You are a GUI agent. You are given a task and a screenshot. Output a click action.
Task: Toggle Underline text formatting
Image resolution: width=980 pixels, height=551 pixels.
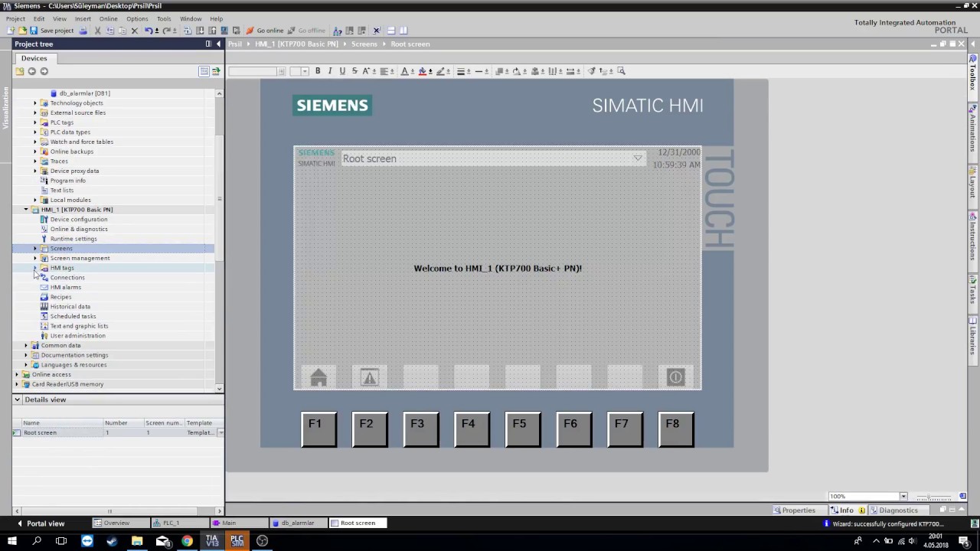[x=342, y=71]
